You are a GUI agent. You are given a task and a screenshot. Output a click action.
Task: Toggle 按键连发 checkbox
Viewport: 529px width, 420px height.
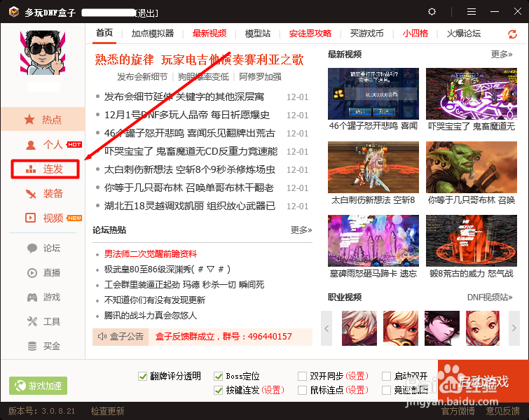pyautogui.click(x=219, y=391)
